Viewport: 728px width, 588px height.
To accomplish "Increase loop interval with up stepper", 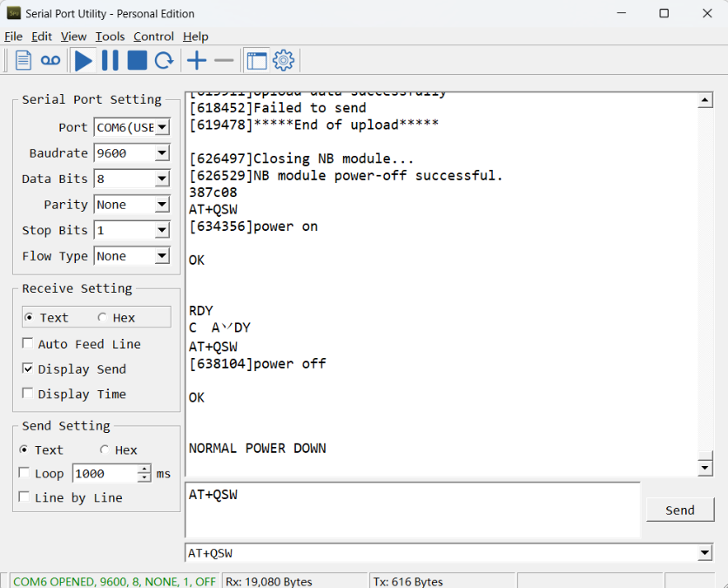I will [x=145, y=470].
